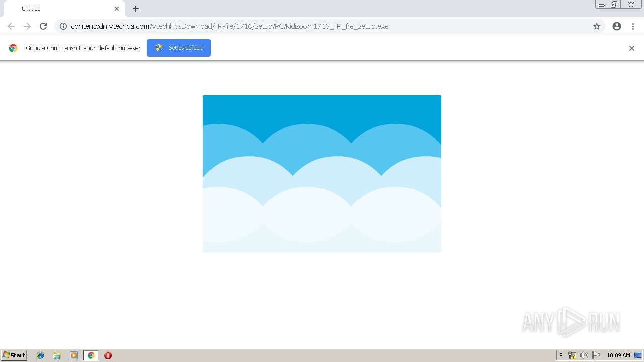Image resolution: width=644 pixels, height=362 pixels.
Task: View site information icon in address bar
Action: [x=63, y=26]
